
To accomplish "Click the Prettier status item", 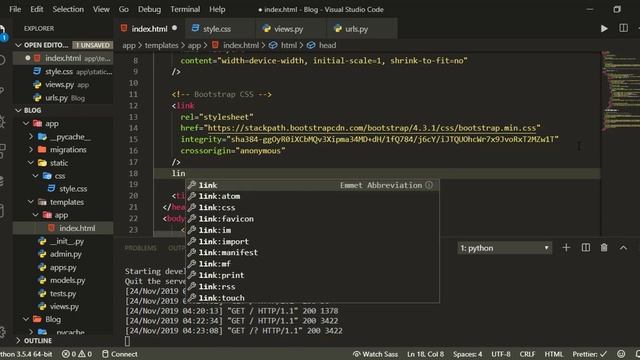I will 589,354.
